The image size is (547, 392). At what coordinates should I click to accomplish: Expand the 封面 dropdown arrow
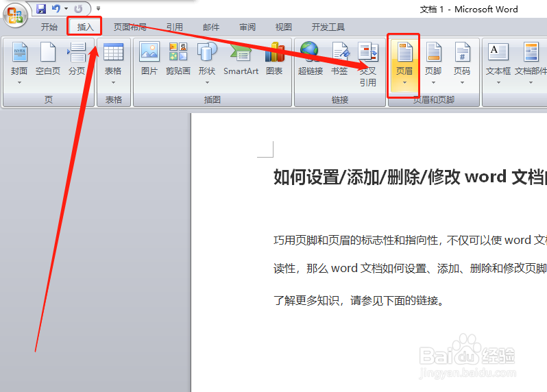point(19,83)
